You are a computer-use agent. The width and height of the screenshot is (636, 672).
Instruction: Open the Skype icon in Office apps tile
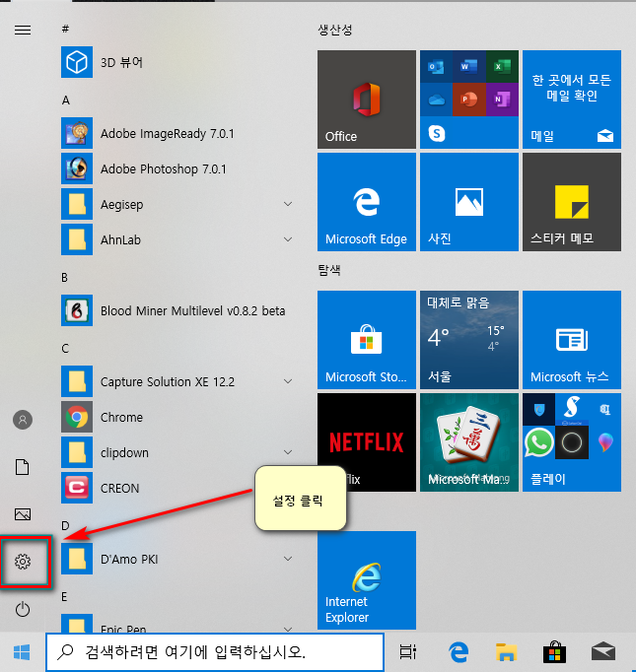click(437, 134)
